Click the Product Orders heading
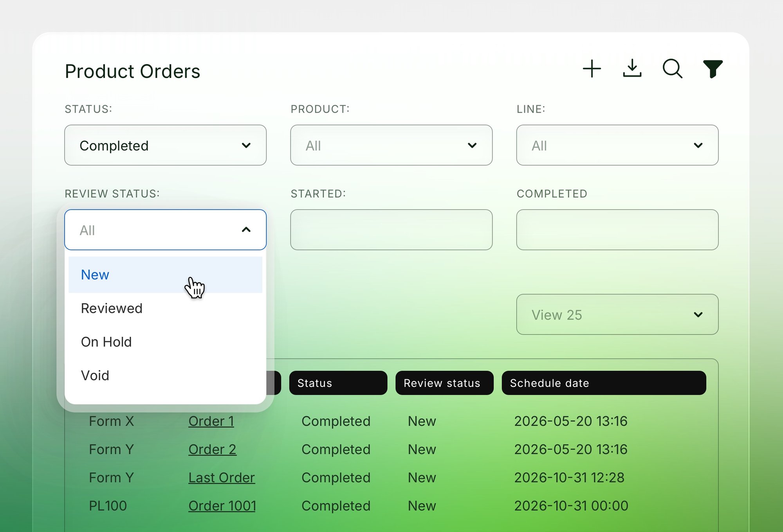 tap(132, 71)
